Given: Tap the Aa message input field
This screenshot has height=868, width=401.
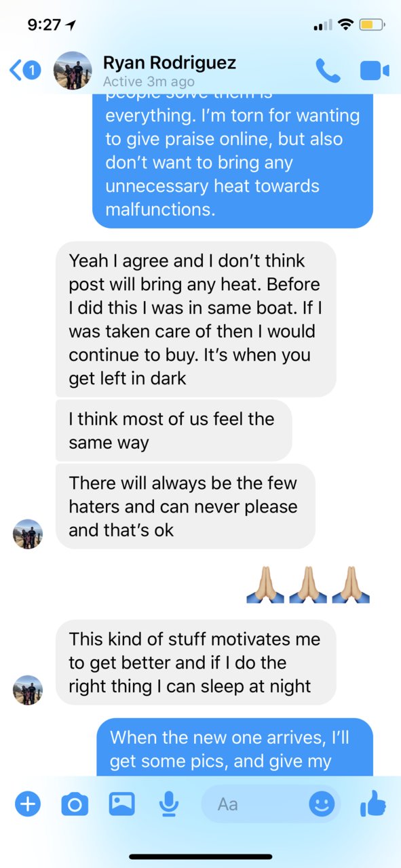Looking at the screenshot, I should (x=271, y=804).
